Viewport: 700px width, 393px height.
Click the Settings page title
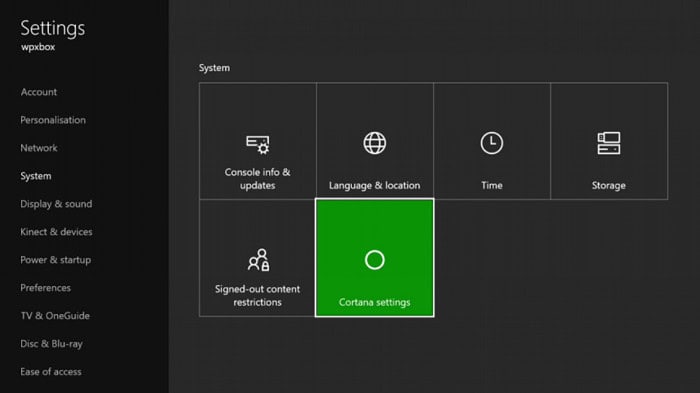[53, 29]
